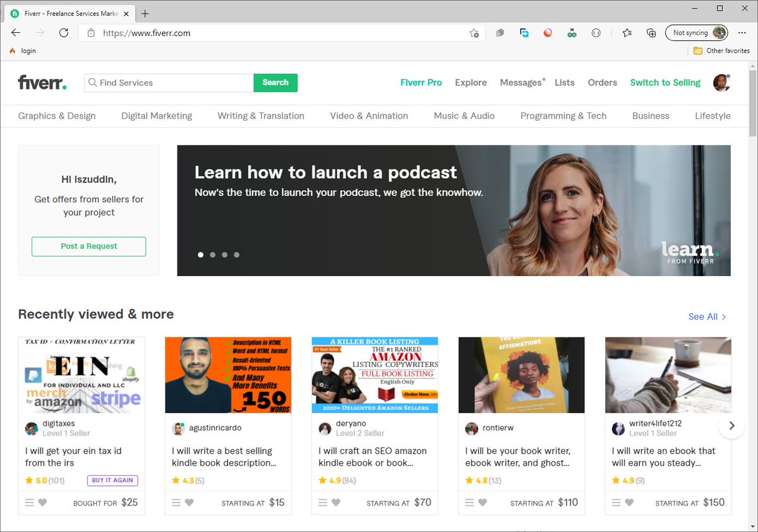Open the Explore link
Image resolution: width=758 pixels, height=532 pixels.
coord(471,83)
